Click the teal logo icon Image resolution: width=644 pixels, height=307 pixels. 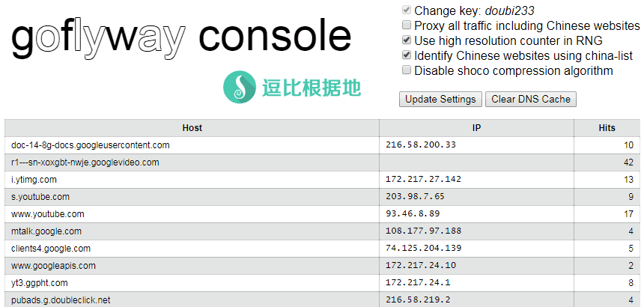[240, 87]
